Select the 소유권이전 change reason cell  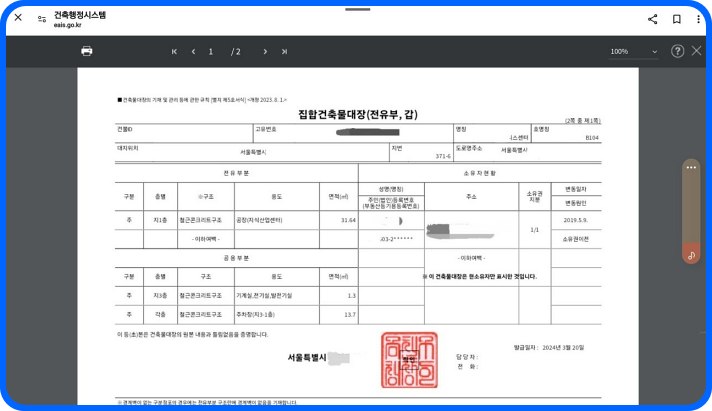(x=575, y=239)
